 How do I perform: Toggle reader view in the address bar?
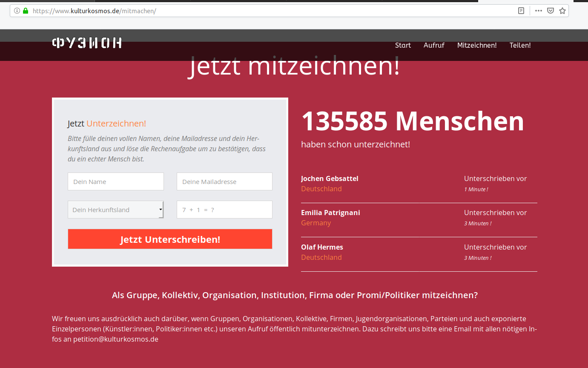click(521, 11)
